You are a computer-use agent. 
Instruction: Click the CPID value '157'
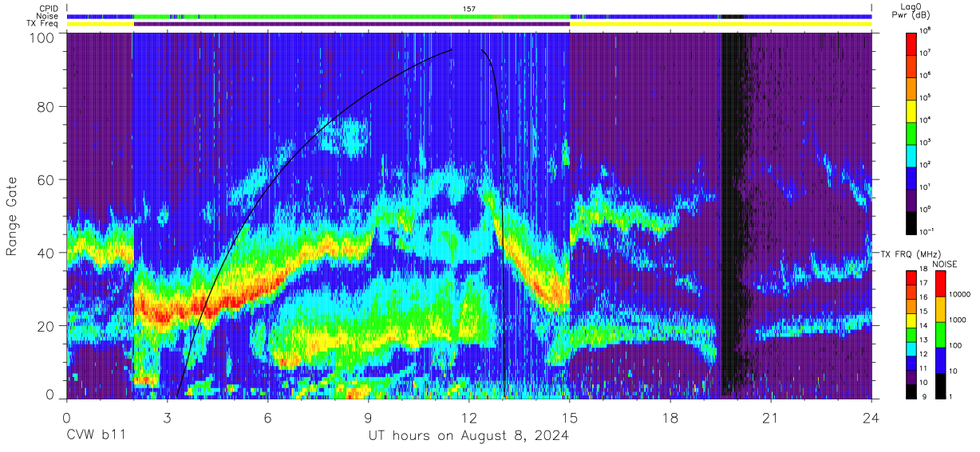469,9
